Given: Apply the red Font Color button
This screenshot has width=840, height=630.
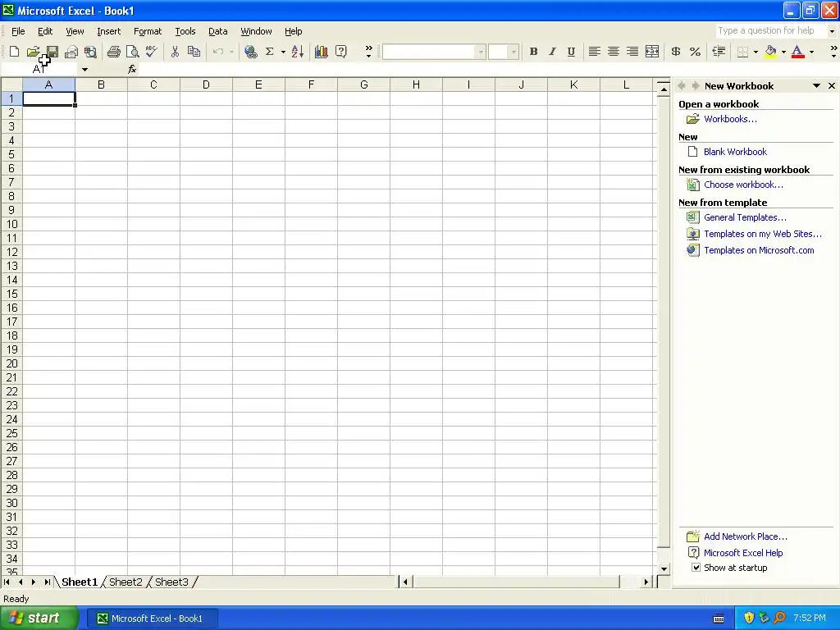Looking at the screenshot, I should point(798,52).
